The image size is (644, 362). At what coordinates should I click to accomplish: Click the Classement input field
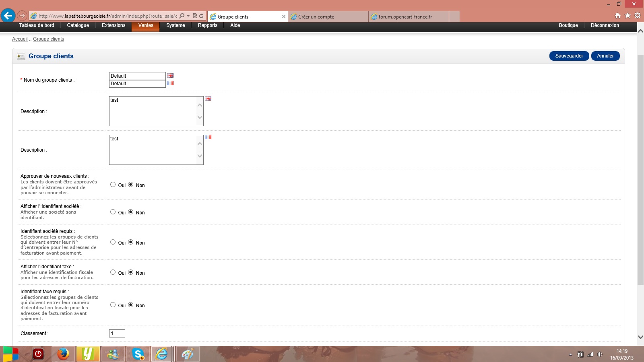pyautogui.click(x=117, y=333)
